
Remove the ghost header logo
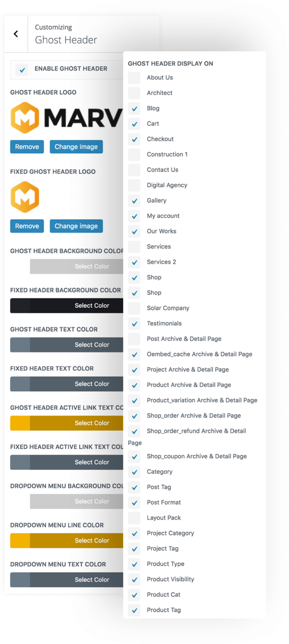(27, 147)
